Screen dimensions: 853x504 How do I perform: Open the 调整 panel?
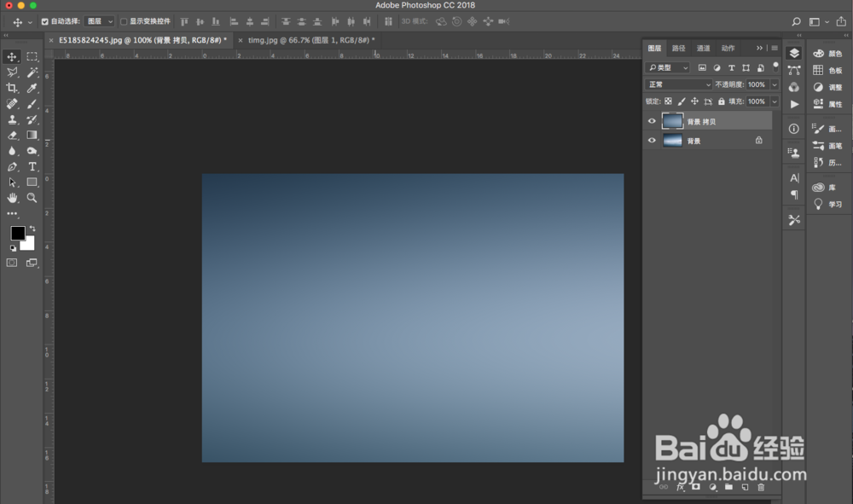827,87
